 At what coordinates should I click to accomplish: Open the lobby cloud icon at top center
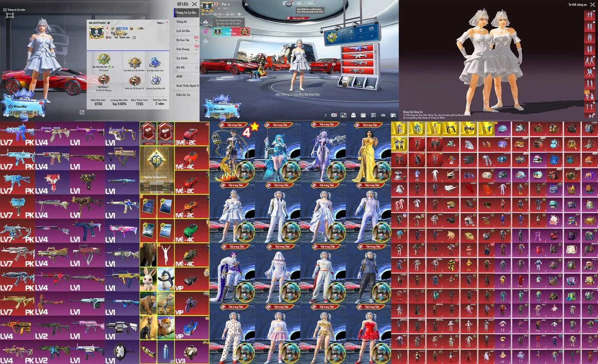point(289,4)
